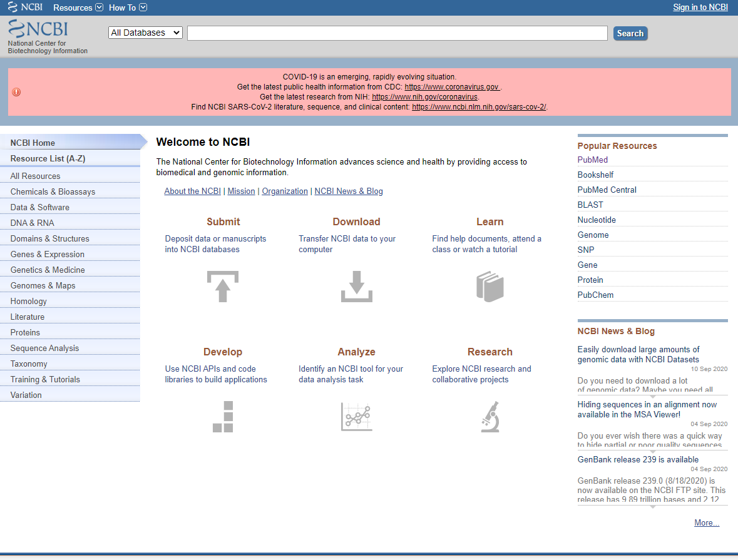
Task: Click the Learn heading link
Action: (490, 221)
